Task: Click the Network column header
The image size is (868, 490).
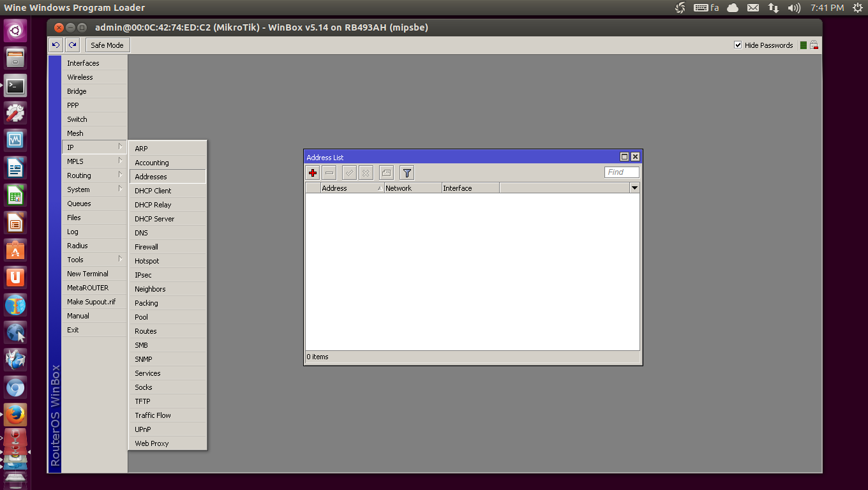Action: click(413, 188)
